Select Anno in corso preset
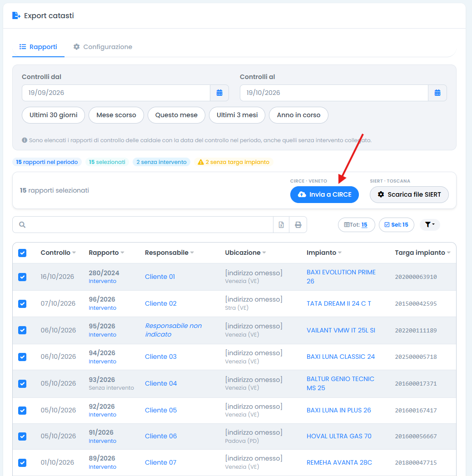Image resolution: width=472 pixels, height=476 pixels. coord(298,115)
